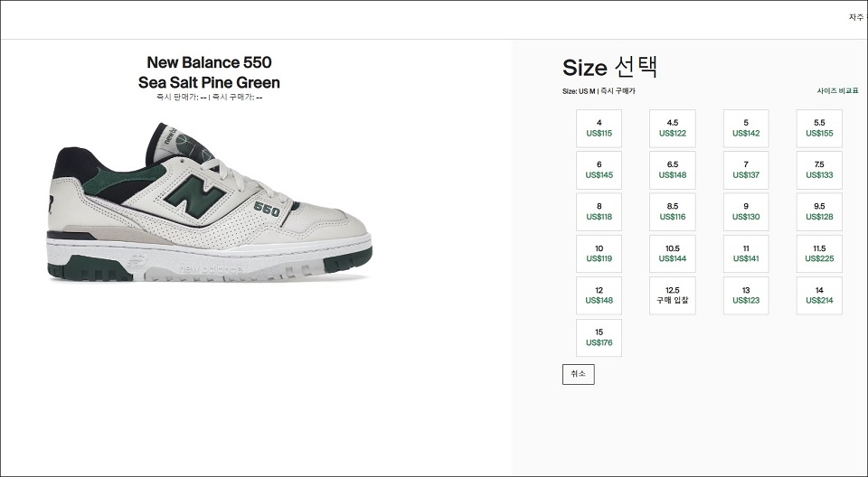The image size is (868, 477).
Task: Open the 자주 menu item at top right
Action: [858, 18]
